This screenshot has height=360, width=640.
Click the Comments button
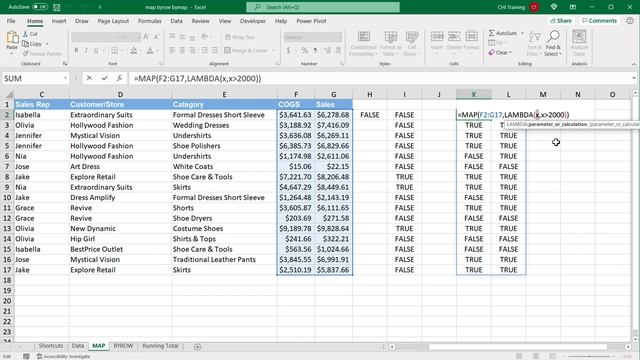click(x=599, y=20)
